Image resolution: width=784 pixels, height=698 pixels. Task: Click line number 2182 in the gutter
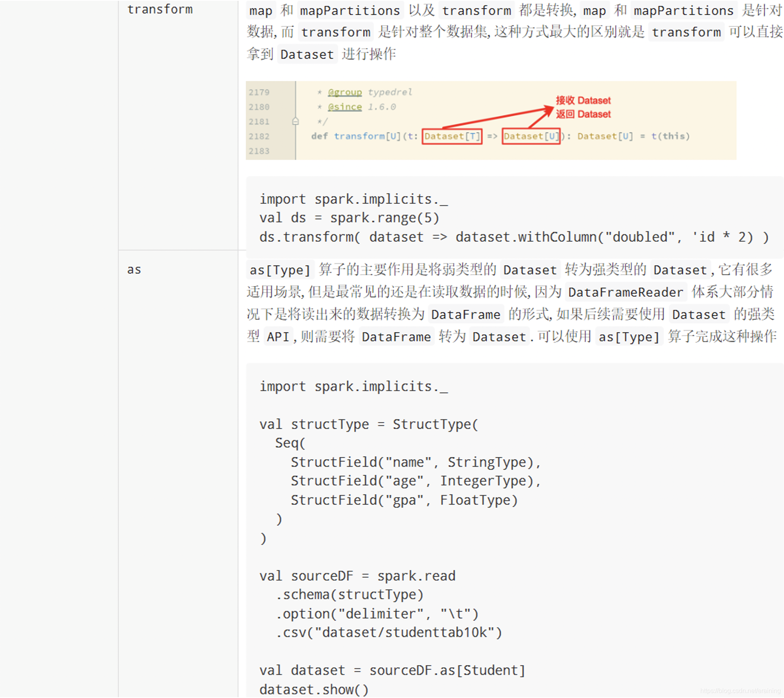coord(259,136)
